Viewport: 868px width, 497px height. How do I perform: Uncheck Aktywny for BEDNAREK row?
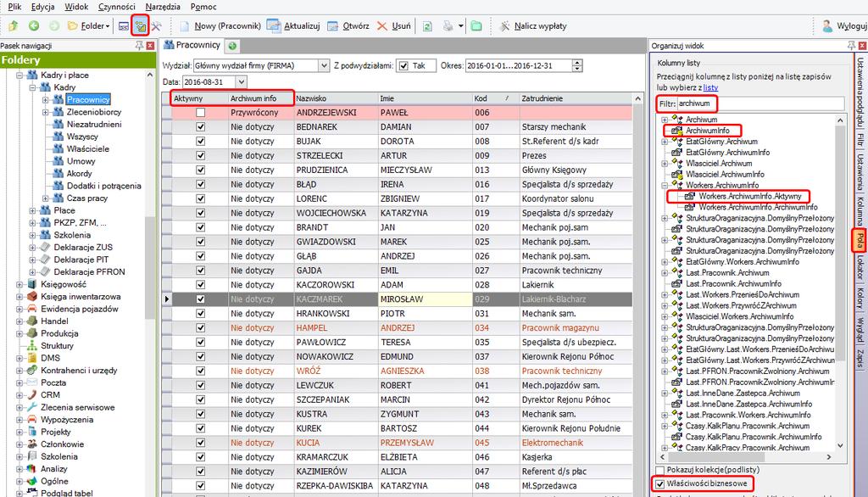[200, 127]
